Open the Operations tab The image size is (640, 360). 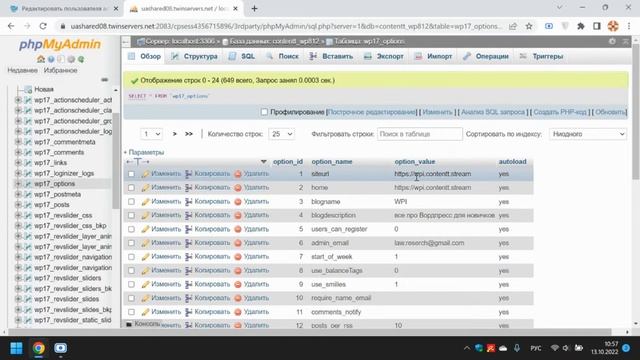pyautogui.click(x=486, y=56)
